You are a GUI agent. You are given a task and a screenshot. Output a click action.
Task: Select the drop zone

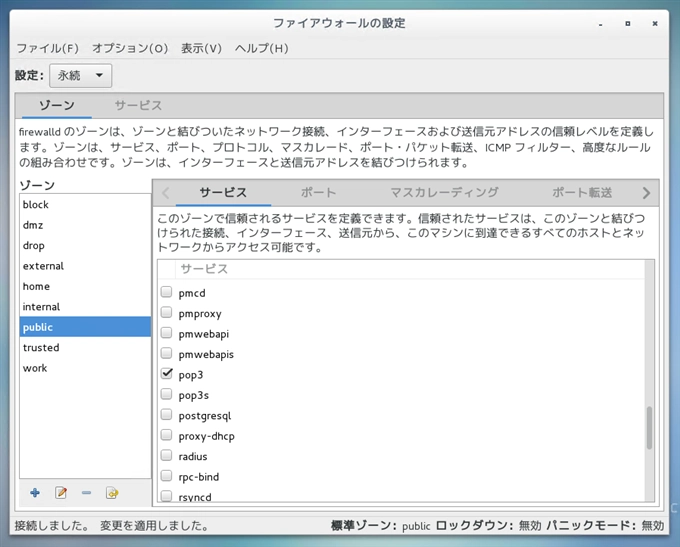coord(85,245)
